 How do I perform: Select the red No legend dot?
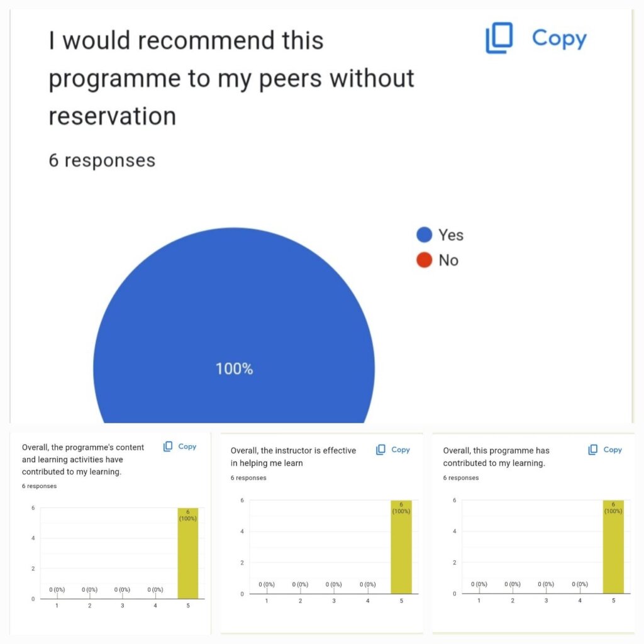(x=425, y=260)
